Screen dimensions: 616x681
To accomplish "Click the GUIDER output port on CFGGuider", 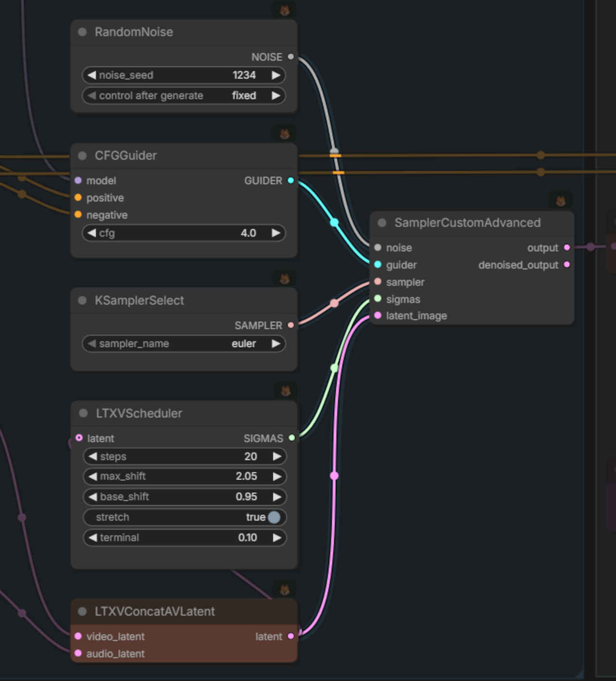I will point(291,181).
